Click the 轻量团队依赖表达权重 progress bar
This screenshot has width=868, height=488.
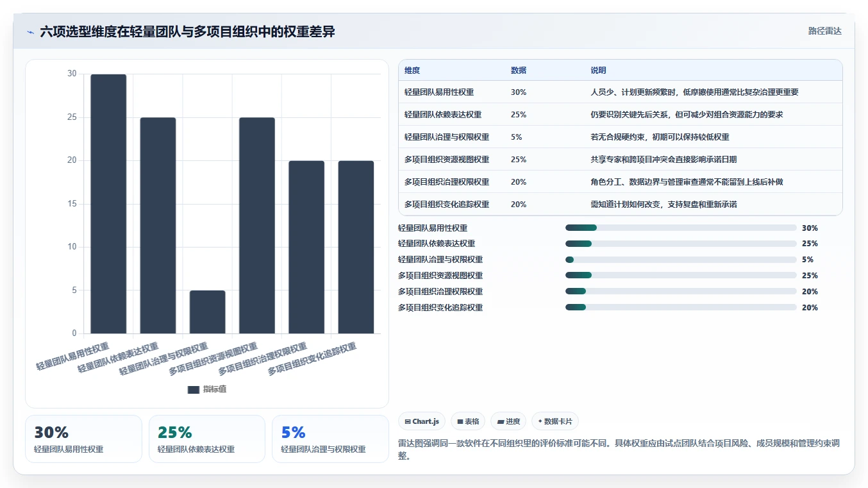coord(681,244)
